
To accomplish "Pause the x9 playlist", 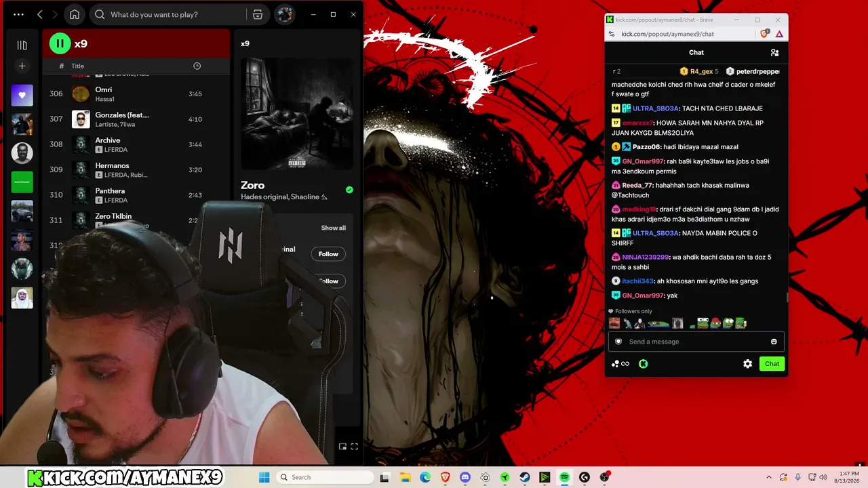I will (x=60, y=43).
